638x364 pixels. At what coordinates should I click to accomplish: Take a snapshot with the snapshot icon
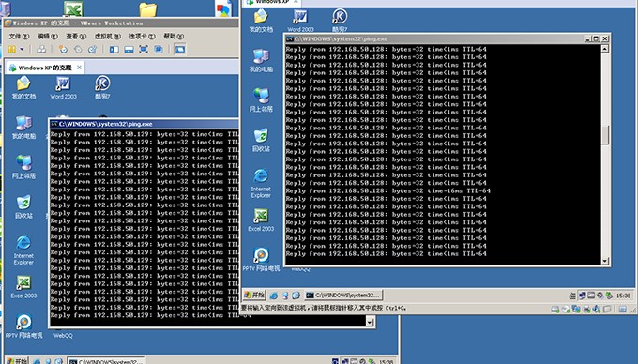point(63,49)
